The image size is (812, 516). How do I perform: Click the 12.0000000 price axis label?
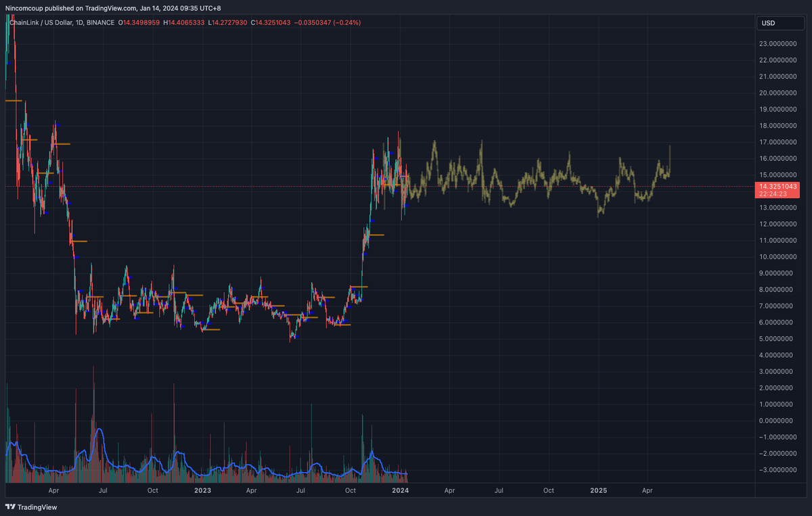777,225
